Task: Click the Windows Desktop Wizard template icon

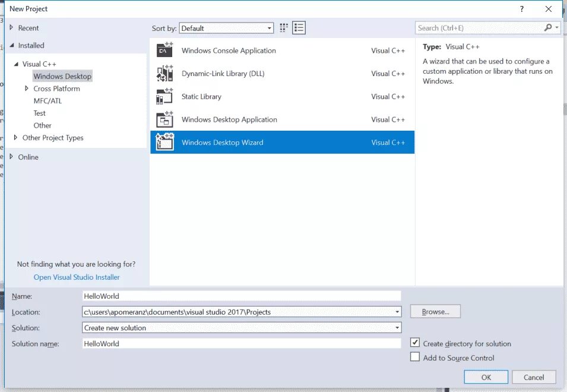Action: click(164, 142)
